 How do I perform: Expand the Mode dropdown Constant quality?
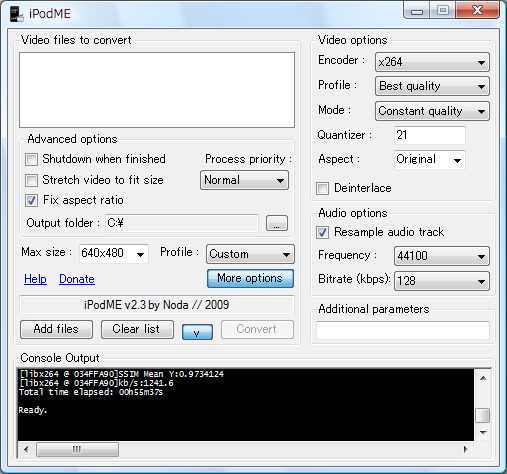[432, 111]
